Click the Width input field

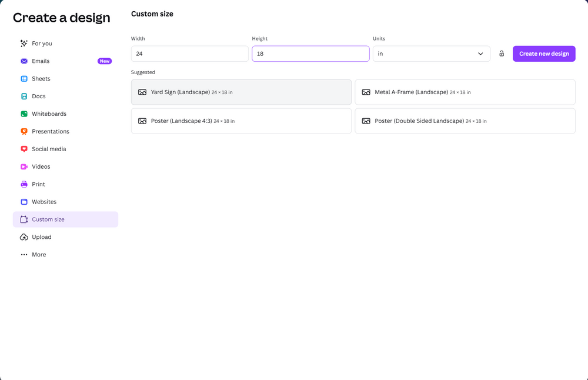click(189, 54)
